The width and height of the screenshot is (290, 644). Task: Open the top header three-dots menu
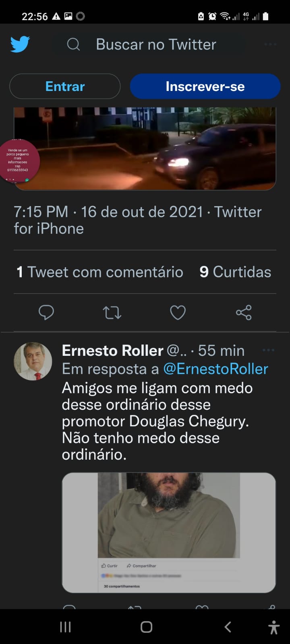coord(270,44)
